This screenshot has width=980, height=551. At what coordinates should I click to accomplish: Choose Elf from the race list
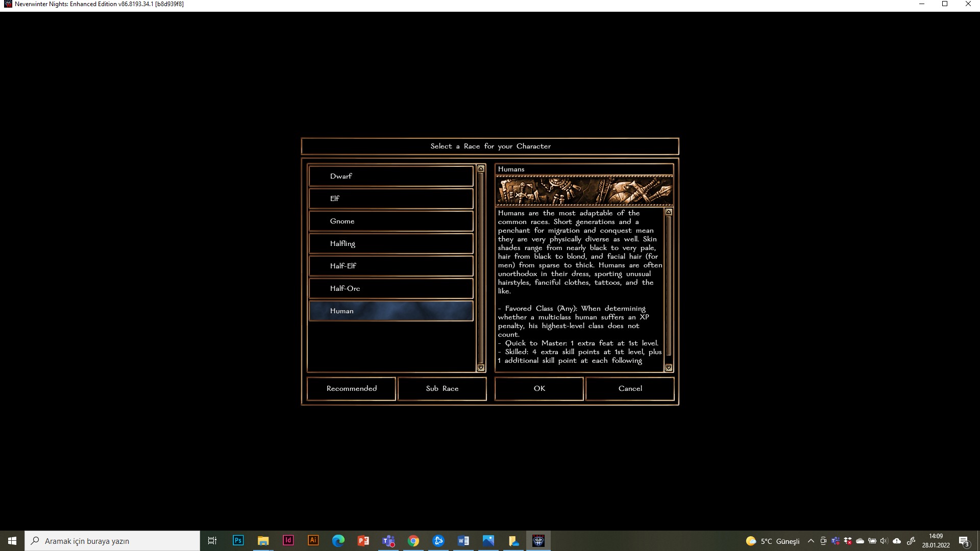tap(391, 198)
